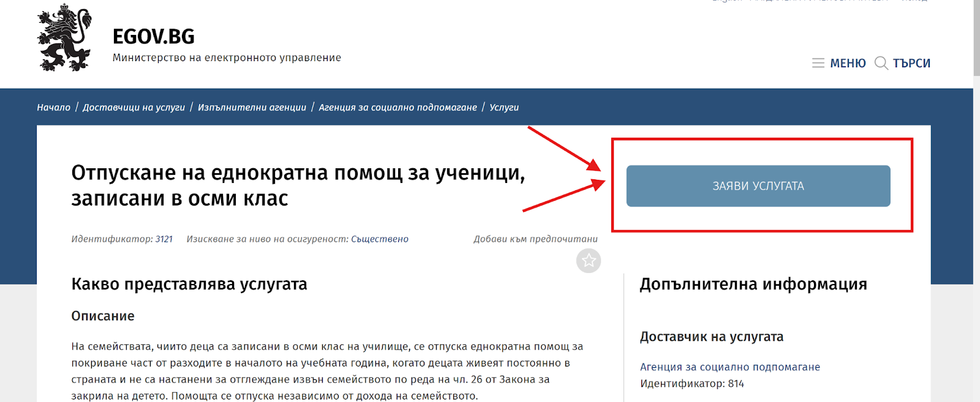Open the МЕНЮ menu
Image resolution: width=980 pixels, height=402 pixels.
click(x=848, y=63)
